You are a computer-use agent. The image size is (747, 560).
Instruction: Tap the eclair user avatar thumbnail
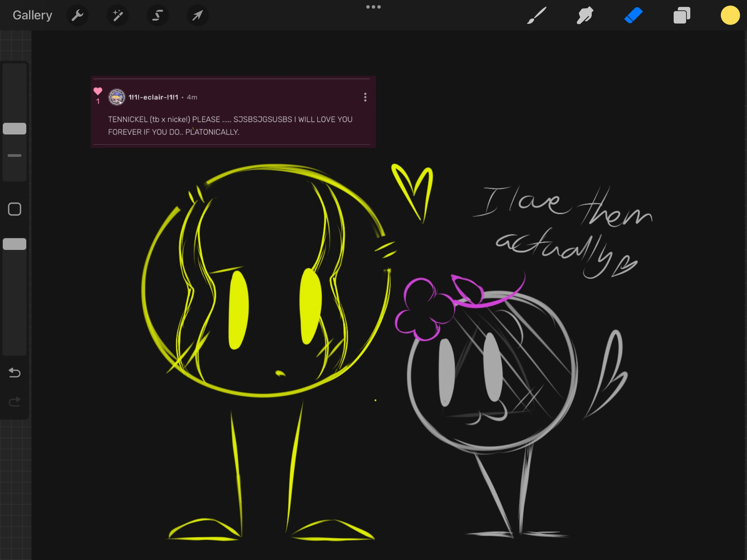pyautogui.click(x=117, y=97)
